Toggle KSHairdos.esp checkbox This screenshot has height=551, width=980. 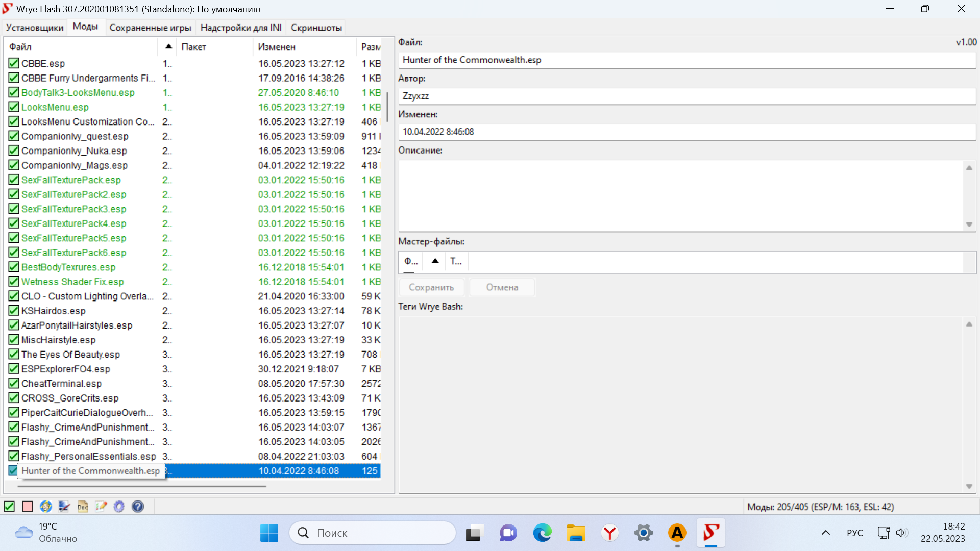pyautogui.click(x=14, y=311)
